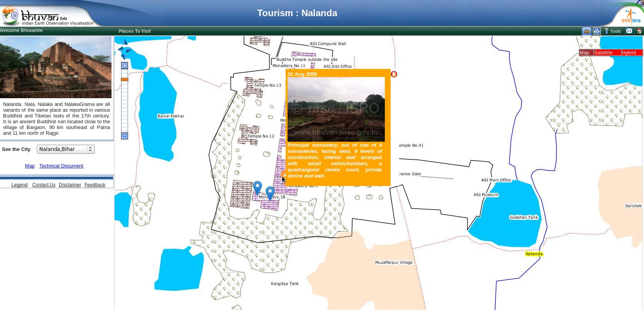The width and height of the screenshot is (644, 310).
Task: Zoom out with the minus button
Action: [124, 136]
